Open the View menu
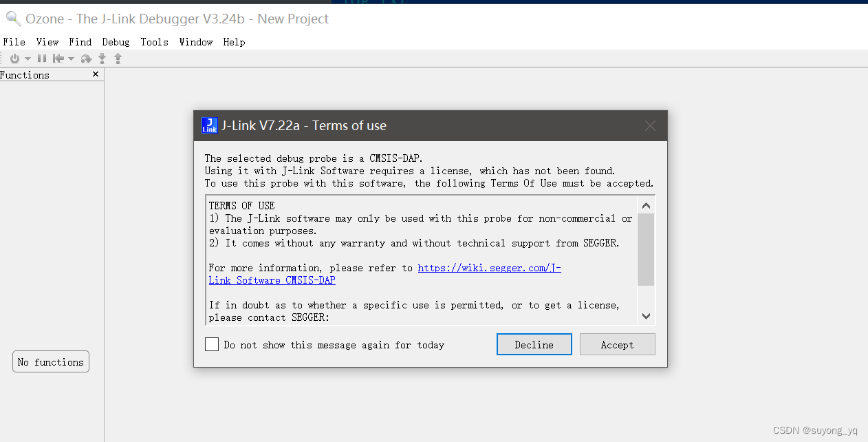 pyautogui.click(x=47, y=42)
